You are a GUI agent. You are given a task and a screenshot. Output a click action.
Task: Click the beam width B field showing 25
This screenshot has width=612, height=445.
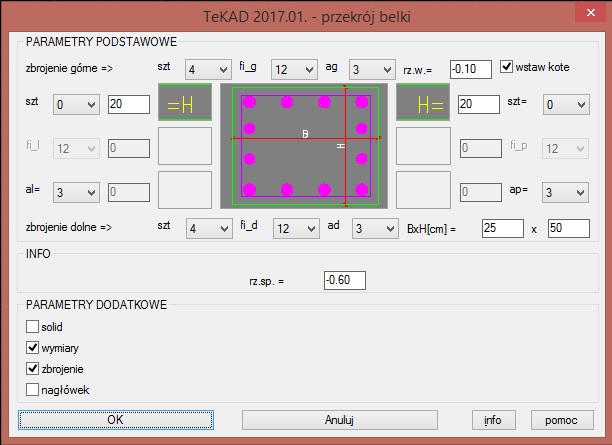503,228
